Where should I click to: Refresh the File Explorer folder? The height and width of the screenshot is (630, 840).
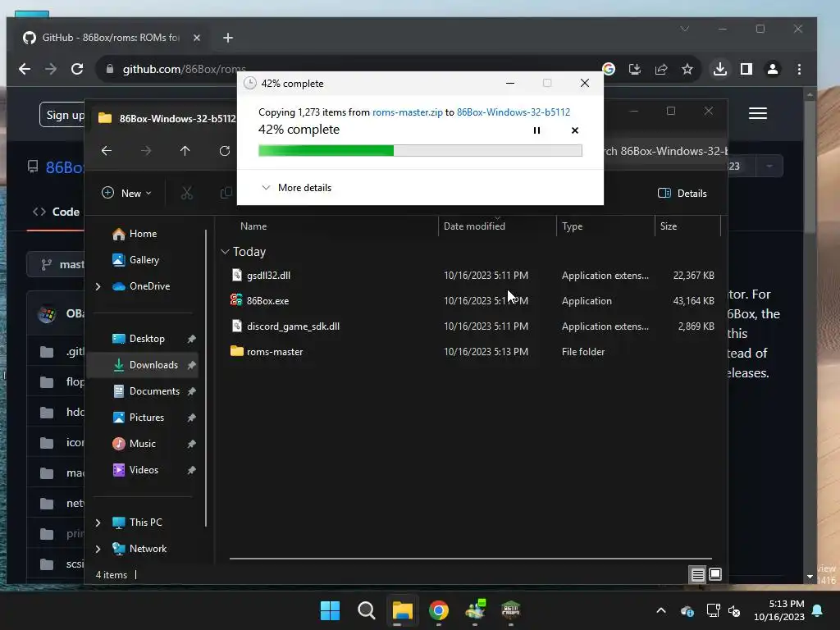(x=225, y=151)
